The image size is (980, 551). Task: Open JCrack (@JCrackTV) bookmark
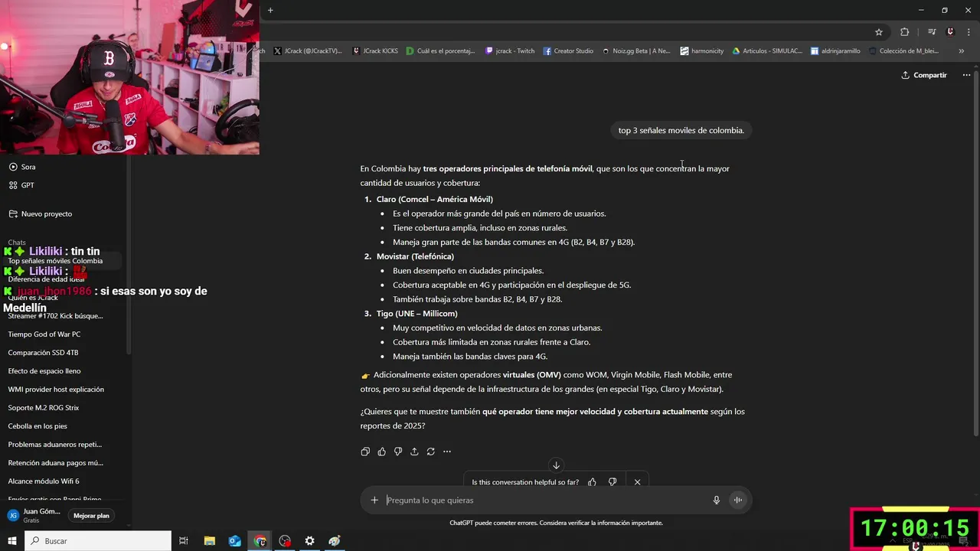pos(308,51)
